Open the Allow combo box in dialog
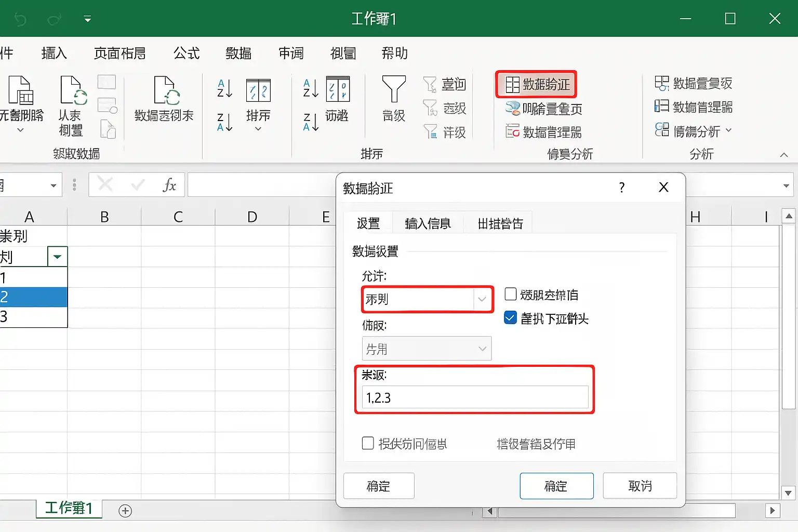Screen dimensions: 798x532 pyautogui.click(x=427, y=299)
